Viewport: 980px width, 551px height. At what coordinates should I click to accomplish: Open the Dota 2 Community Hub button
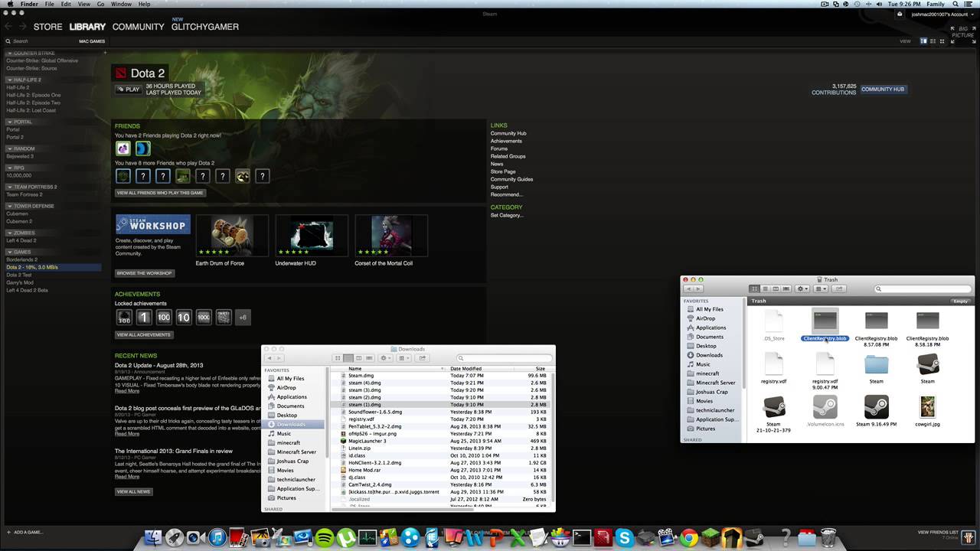[x=883, y=90]
